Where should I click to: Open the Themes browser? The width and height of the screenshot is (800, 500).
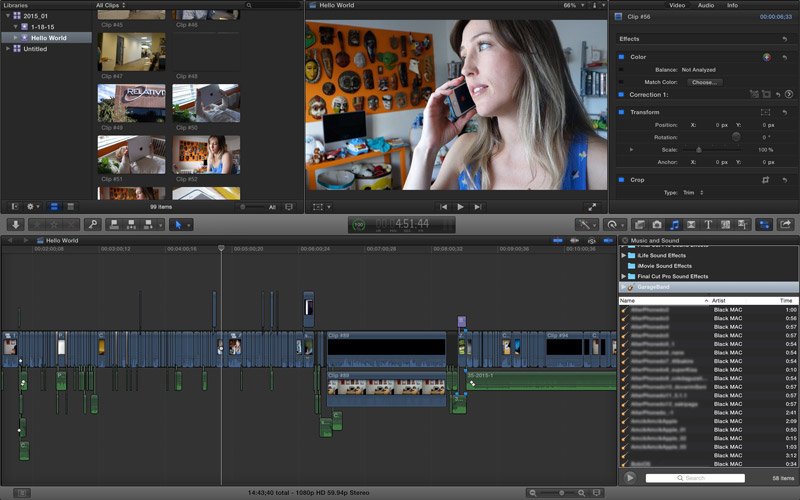click(742, 224)
